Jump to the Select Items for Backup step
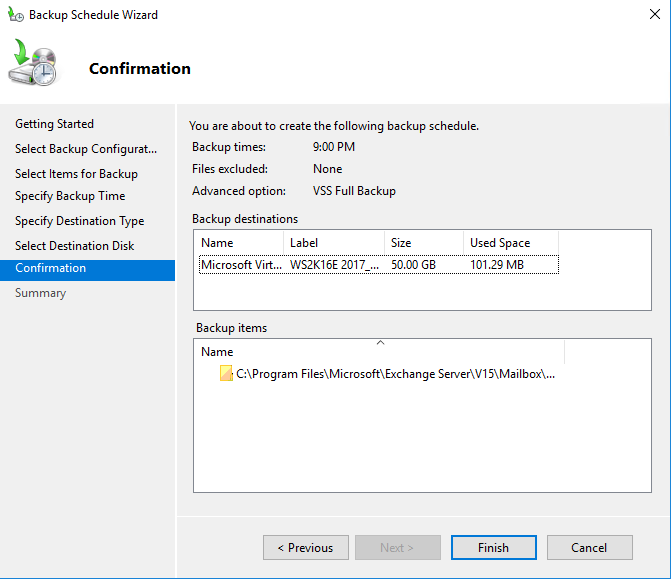This screenshot has width=671, height=579. [76, 174]
